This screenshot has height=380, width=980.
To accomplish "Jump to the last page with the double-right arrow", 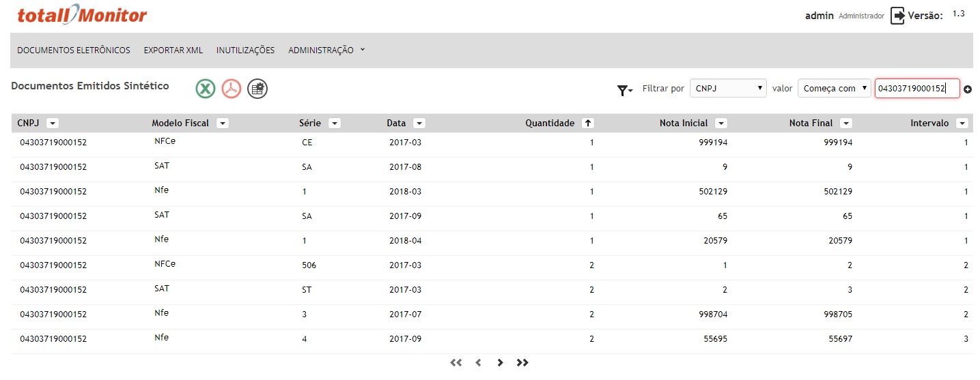I will (522, 363).
